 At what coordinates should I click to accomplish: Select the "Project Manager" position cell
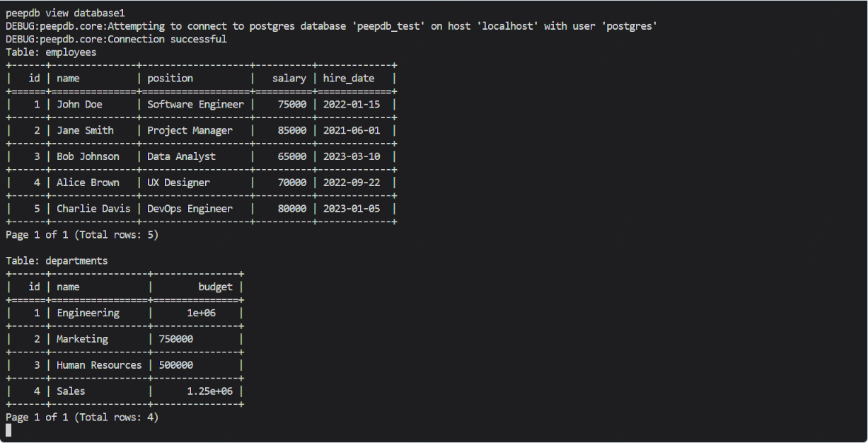(x=190, y=131)
